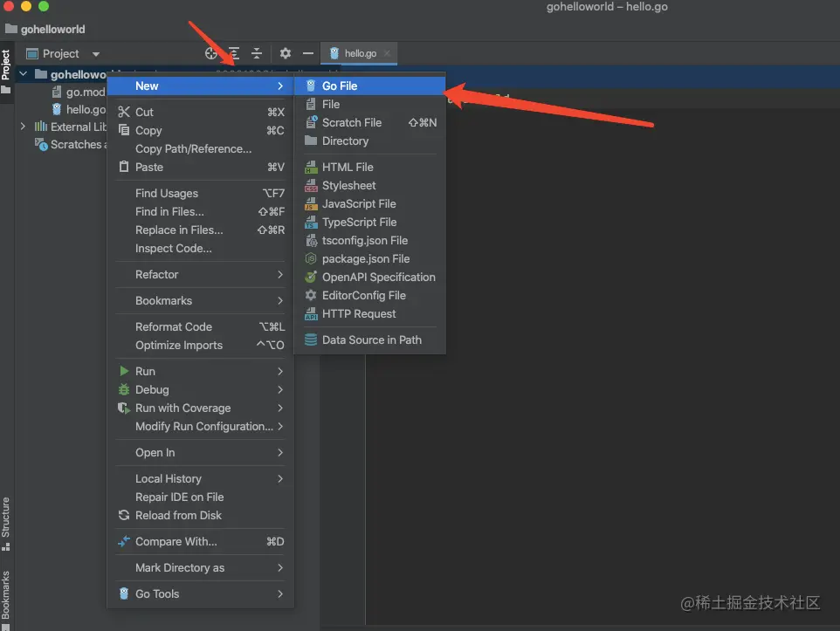Expand Mark Directory as submenu

pos(201,568)
